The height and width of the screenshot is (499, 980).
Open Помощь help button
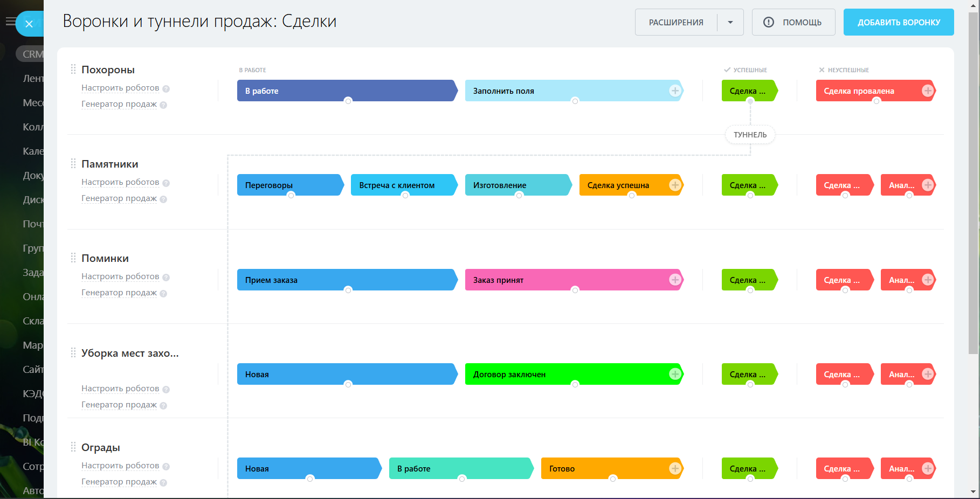click(x=793, y=23)
